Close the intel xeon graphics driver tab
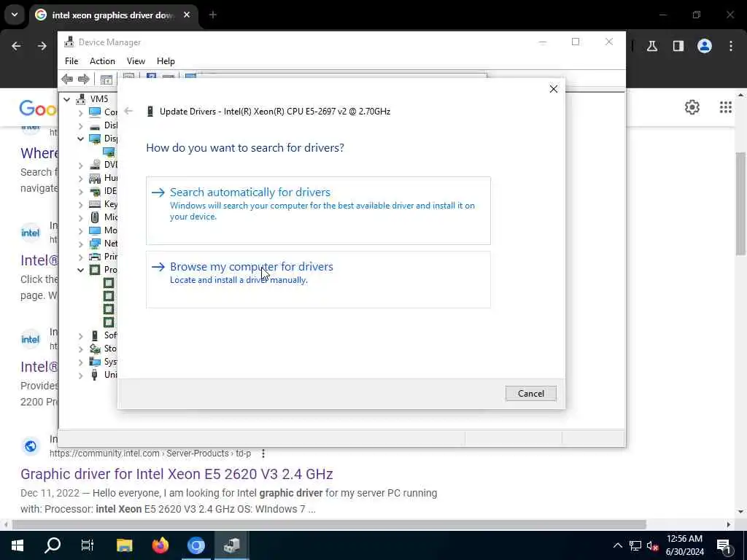The height and width of the screenshot is (560, 747). [187, 15]
